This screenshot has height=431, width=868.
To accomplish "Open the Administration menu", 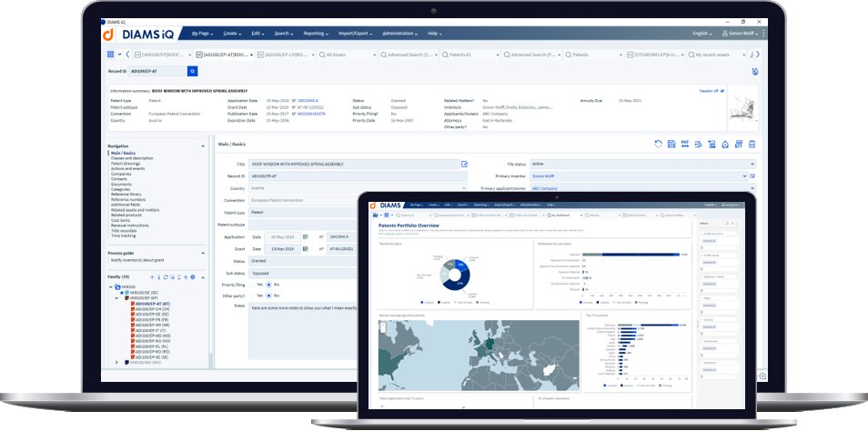I will 399,34.
